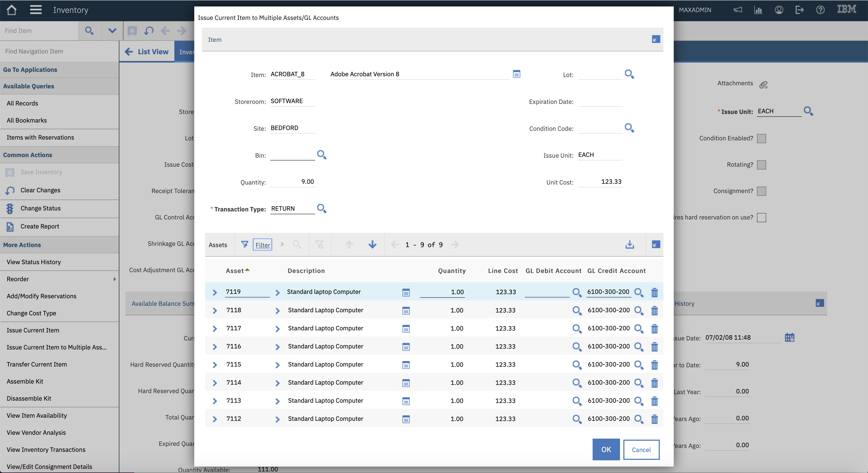Screen dimensions: 868x473
Task: Go to home via house icon
Action: click(11, 10)
